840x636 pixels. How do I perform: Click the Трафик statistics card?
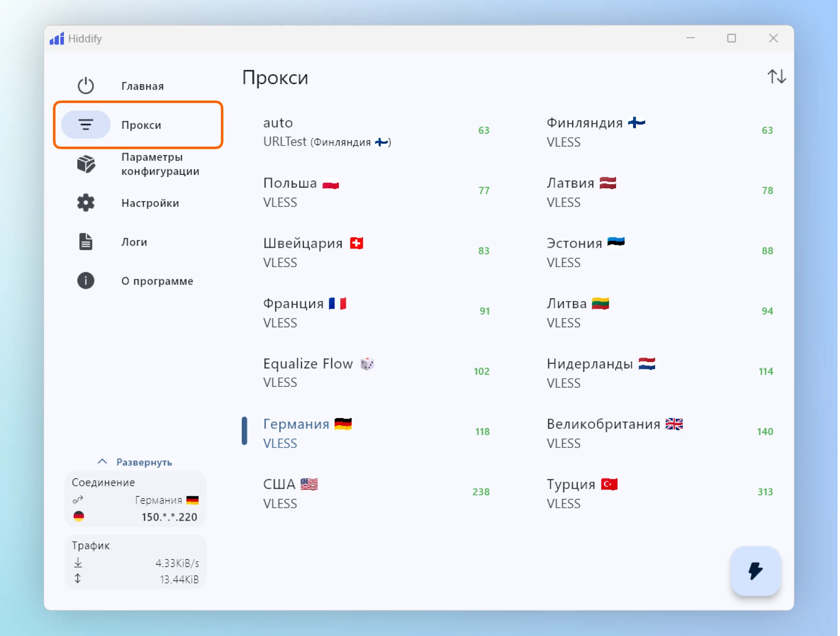coord(135,562)
